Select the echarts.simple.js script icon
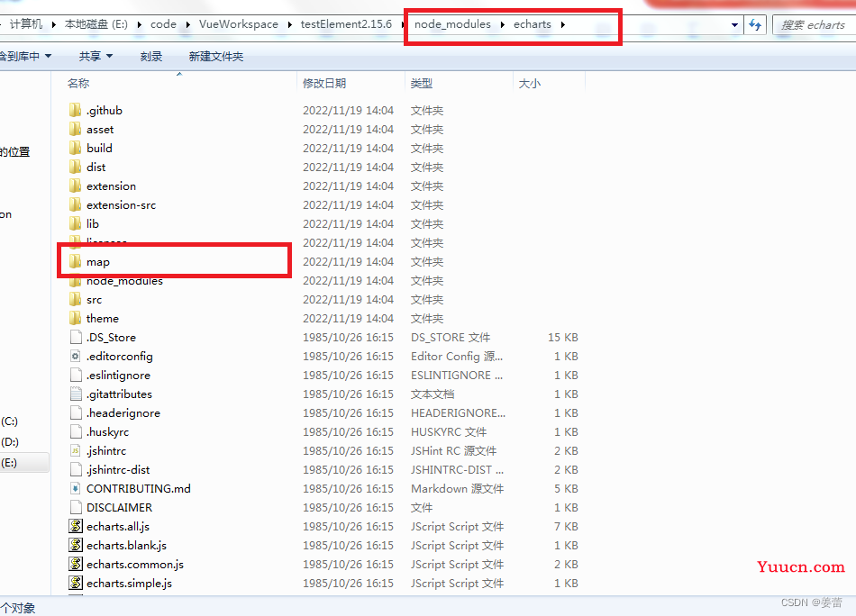Image resolution: width=856 pixels, height=616 pixels. point(76,584)
